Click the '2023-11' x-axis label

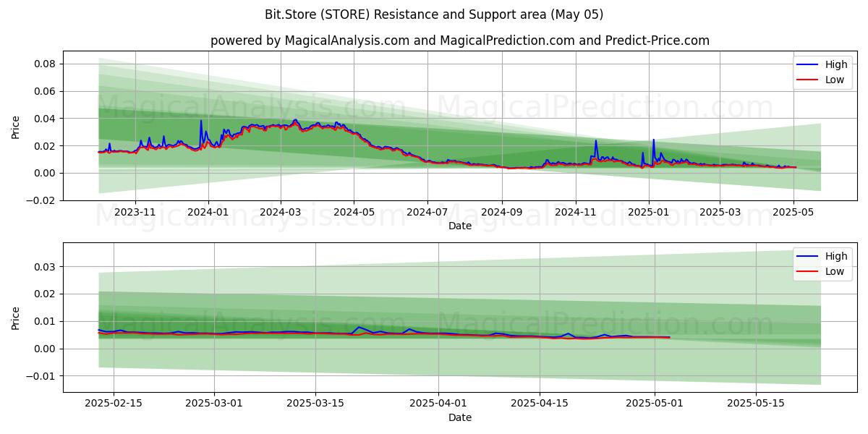135,212
